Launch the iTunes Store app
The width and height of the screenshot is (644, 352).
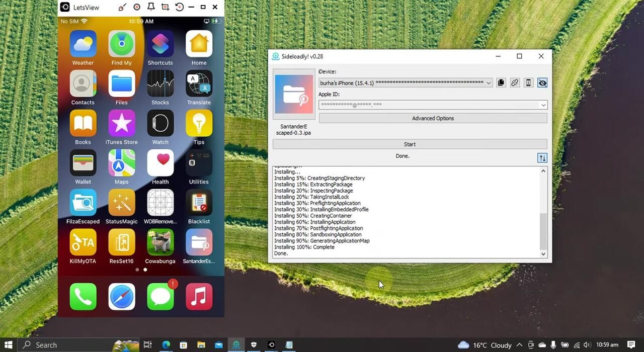click(122, 123)
